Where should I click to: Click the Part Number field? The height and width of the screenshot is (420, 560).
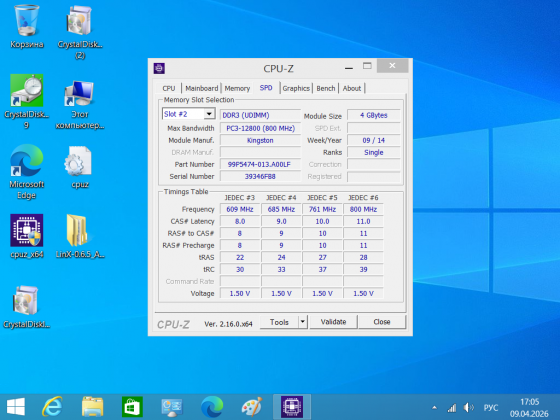click(x=260, y=164)
